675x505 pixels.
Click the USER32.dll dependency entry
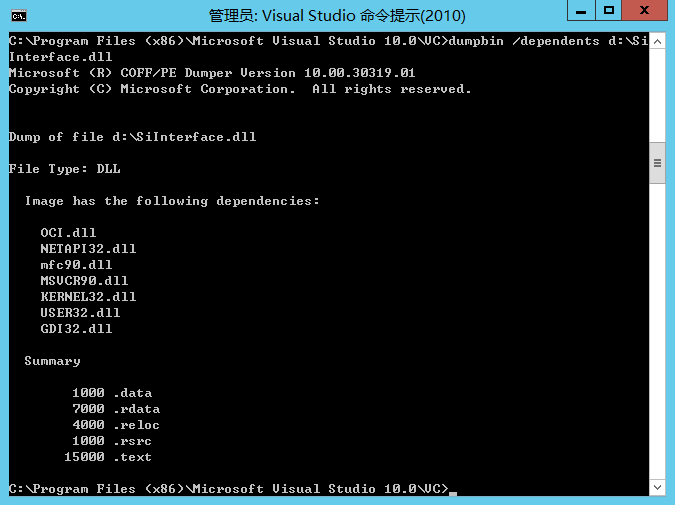coord(80,313)
